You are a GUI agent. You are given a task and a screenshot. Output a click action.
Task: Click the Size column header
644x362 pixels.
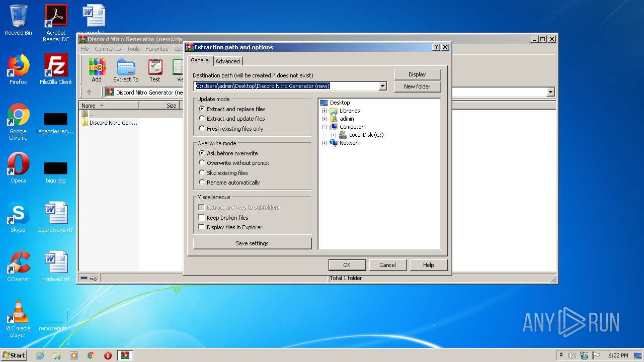click(x=160, y=106)
